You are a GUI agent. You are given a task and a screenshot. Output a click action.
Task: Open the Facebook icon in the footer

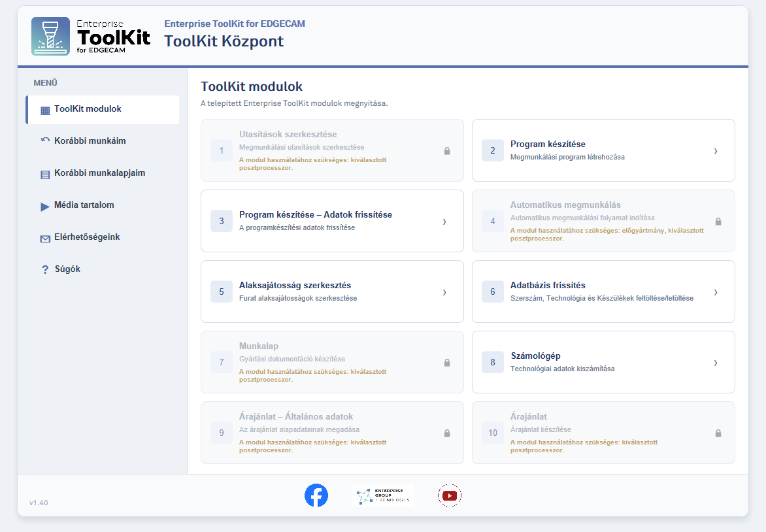coord(316,495)
